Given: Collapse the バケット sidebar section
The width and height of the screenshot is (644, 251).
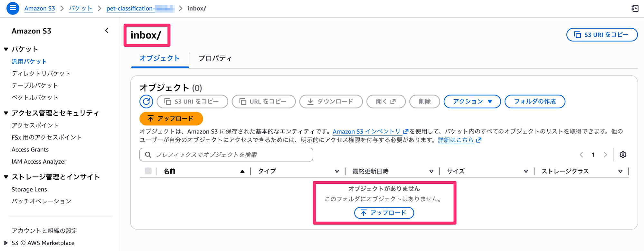Looking at the screenshot, I should (6, 49).
